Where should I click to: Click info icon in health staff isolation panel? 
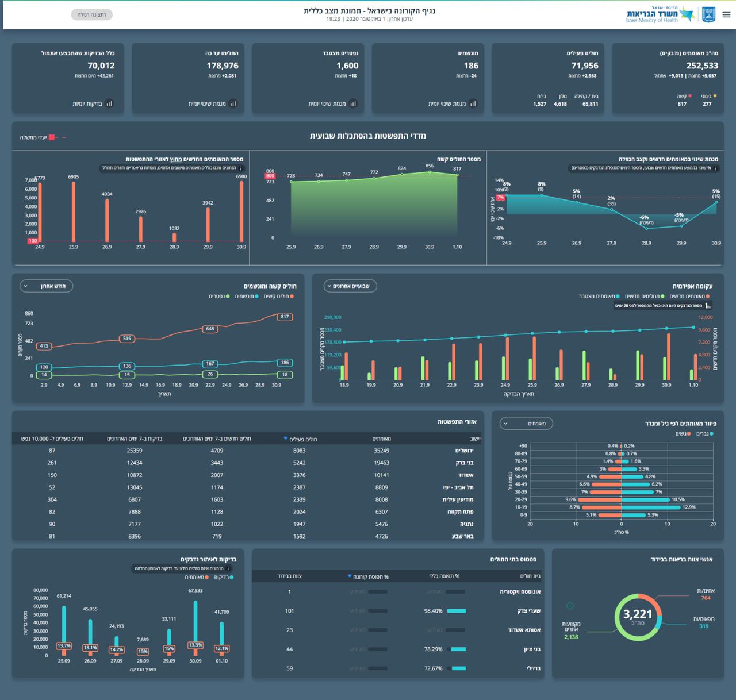coord(570,606)
